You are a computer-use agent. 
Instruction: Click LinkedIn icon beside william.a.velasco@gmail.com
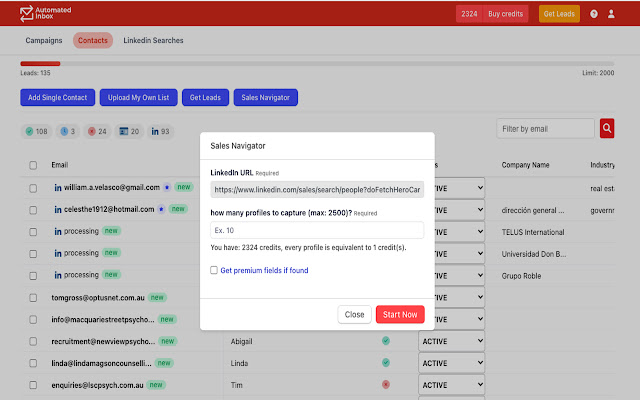click(58, 188)
